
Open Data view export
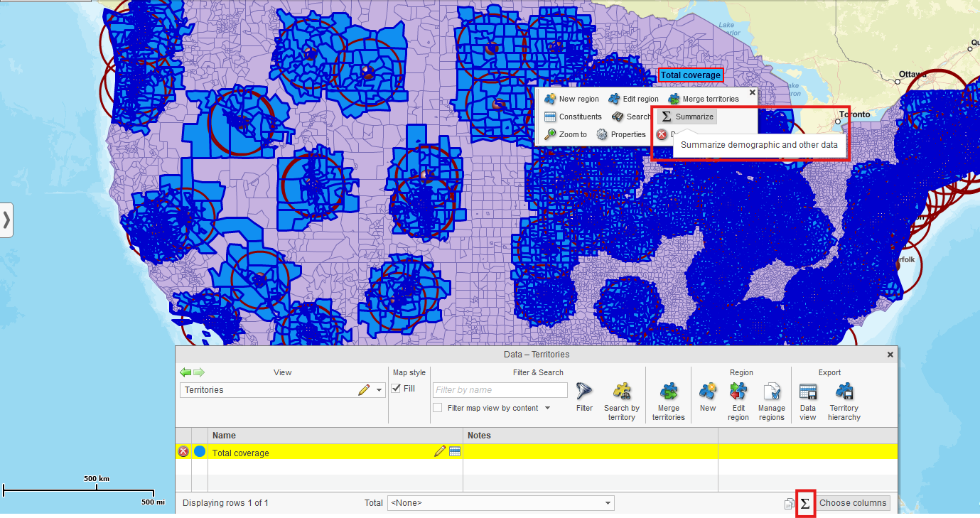807,396
